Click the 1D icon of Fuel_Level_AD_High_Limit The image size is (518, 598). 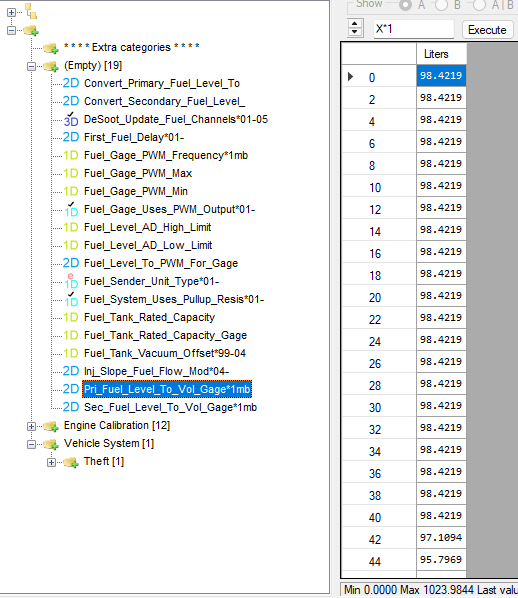[71, 227]
